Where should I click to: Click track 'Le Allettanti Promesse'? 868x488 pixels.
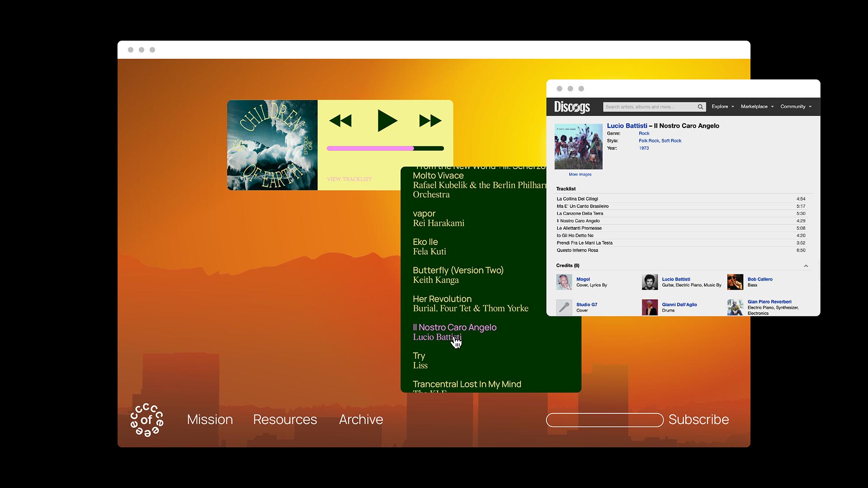pos(681,228)
